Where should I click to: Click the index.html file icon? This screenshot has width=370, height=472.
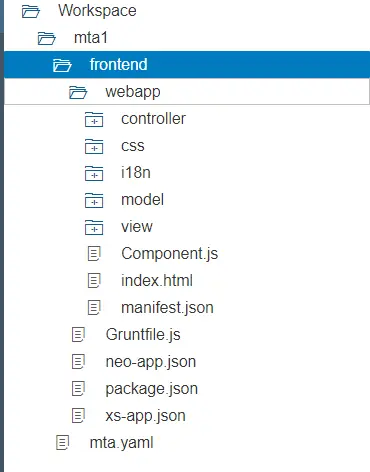point(94,281)
